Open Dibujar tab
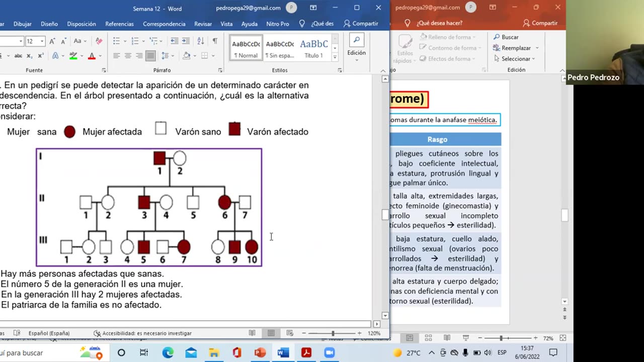 tap(23, 24)
